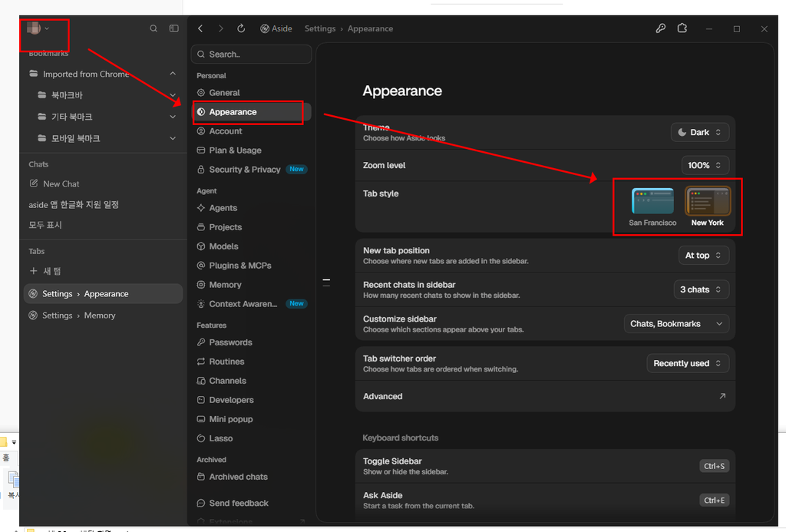Viewport: 786px width, 532px height.
Task: Click the Aside logo icon in address bar
Action: point(265,28)
